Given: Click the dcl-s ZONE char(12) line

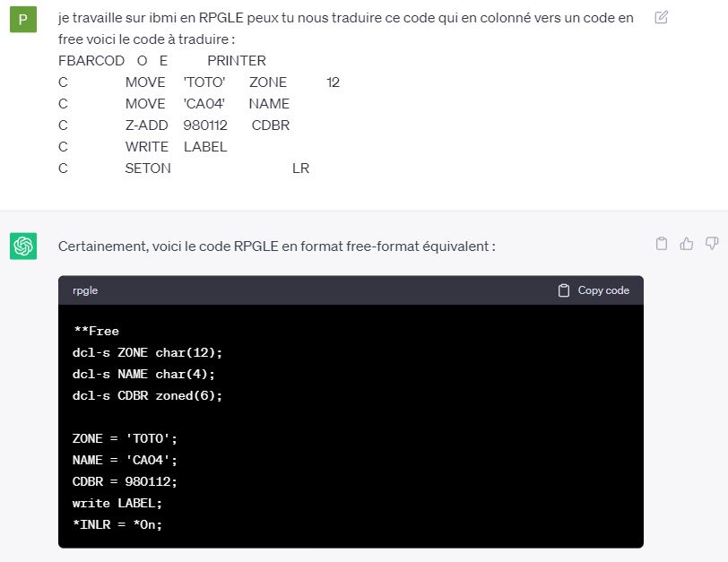Looking at the screenshot, I should (147, 352).
